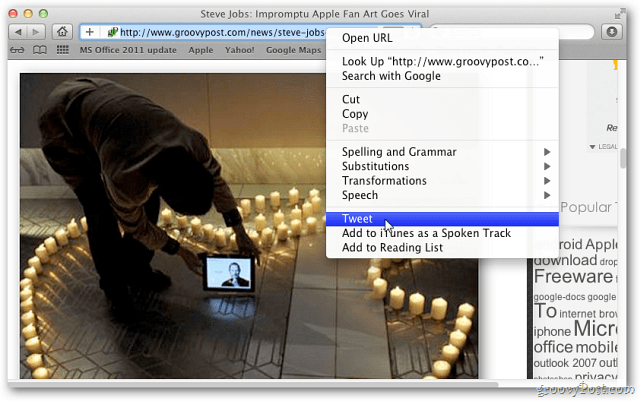Open the Home page button
The width and height of the screenshot is (640, 401).
tap(62, 32)
